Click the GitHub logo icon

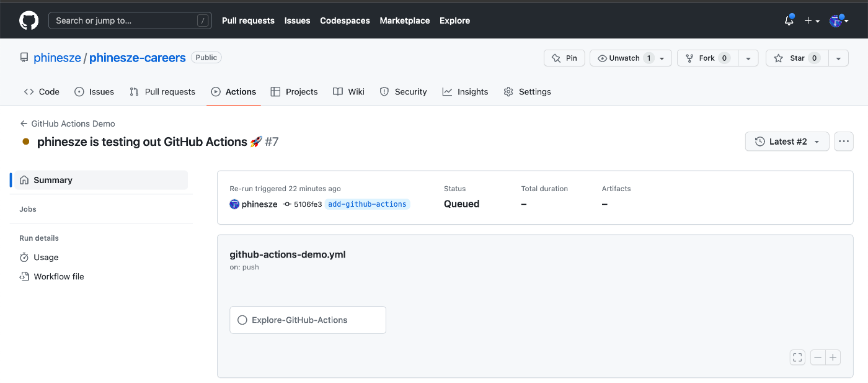click(29, 20)
